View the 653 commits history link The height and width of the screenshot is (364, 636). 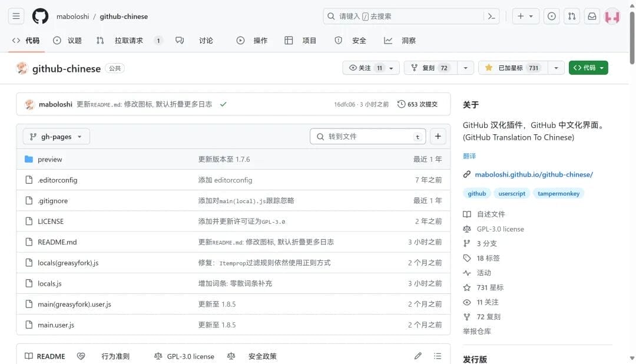418,104
